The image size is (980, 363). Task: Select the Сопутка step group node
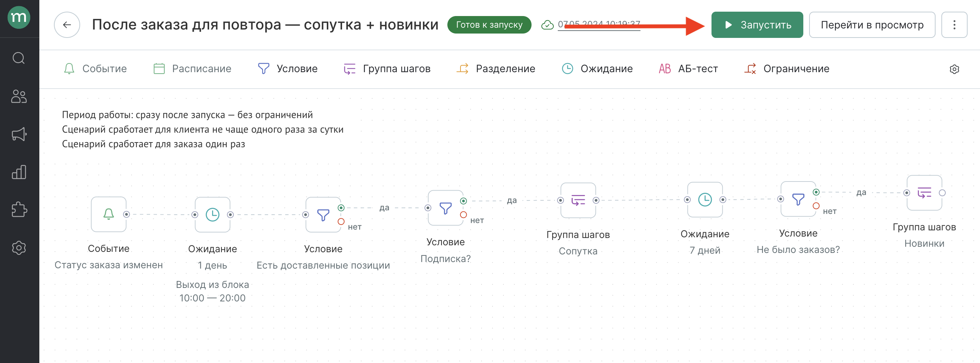[x=578, y=200]
